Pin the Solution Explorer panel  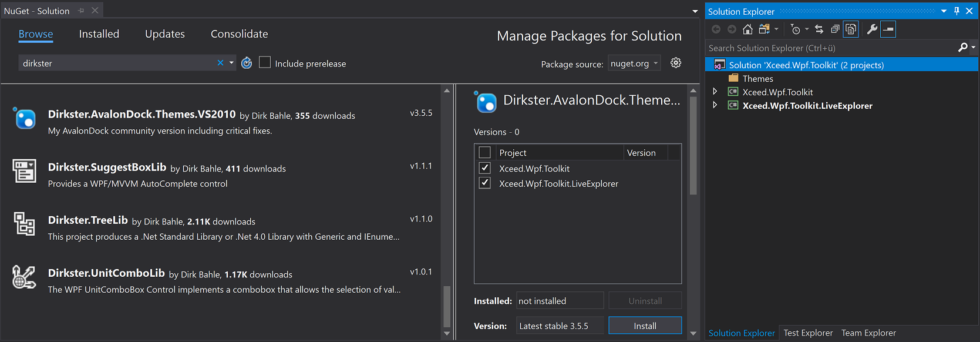[957, 11]
